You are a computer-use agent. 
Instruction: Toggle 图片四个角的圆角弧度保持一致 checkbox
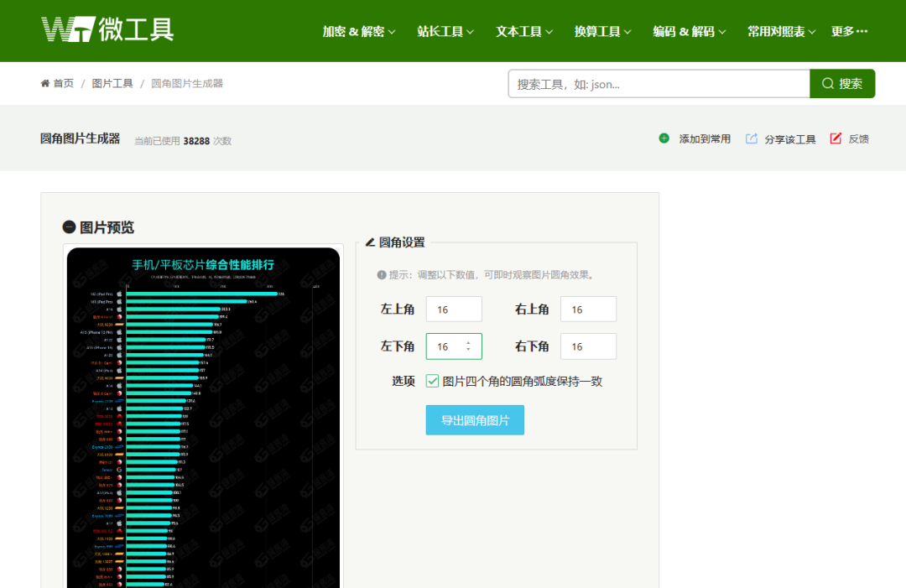[432, 381]
